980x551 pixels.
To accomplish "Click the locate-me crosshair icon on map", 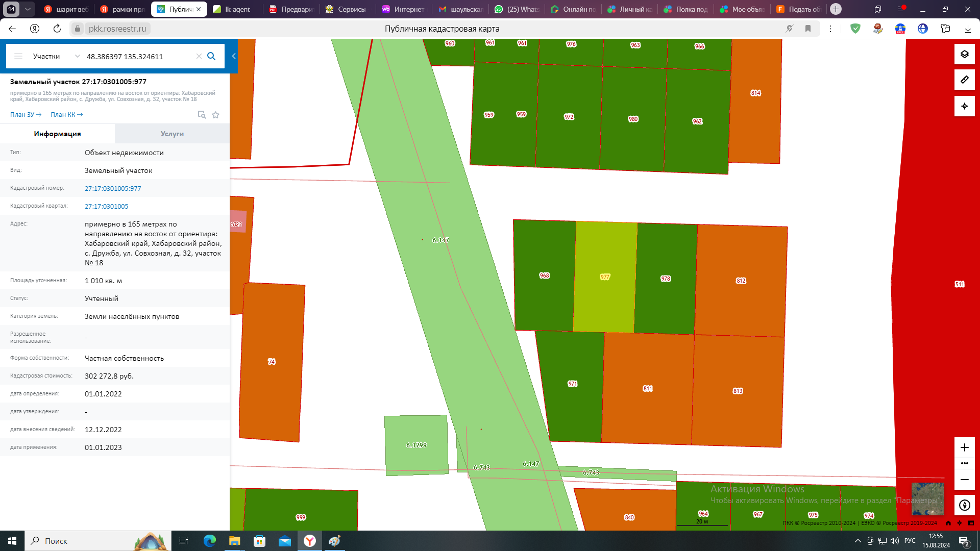I will click(964, 106).
